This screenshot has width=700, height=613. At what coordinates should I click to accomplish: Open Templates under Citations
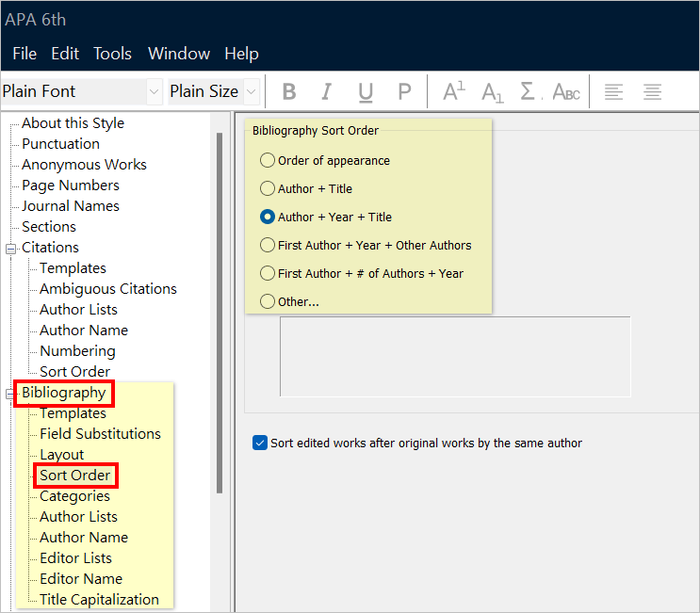pos(73,268)
